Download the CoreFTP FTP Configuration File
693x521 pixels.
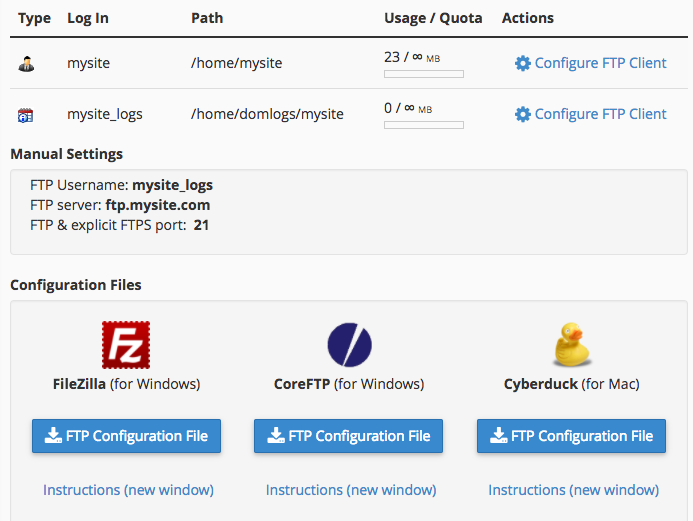348,436
